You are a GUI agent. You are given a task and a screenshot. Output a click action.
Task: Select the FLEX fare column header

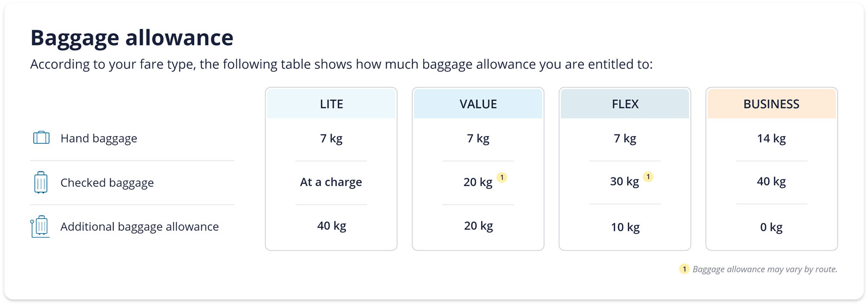point(625,104)
